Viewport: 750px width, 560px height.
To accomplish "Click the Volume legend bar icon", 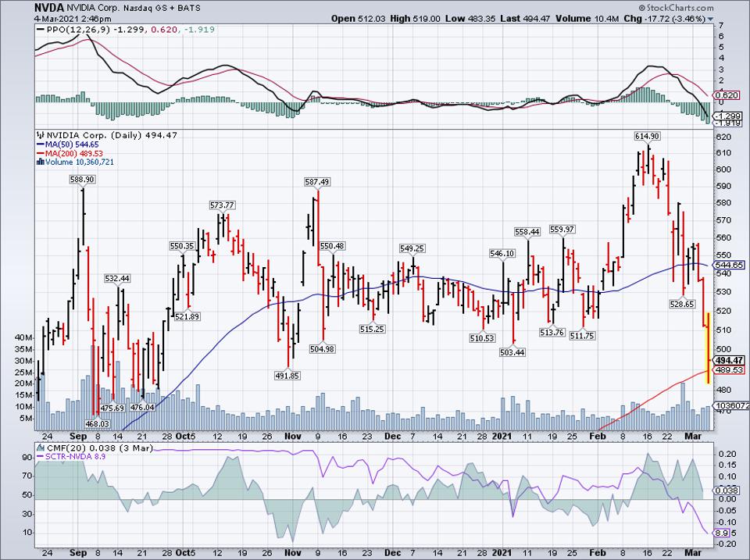I will click(x=41, y=162).
